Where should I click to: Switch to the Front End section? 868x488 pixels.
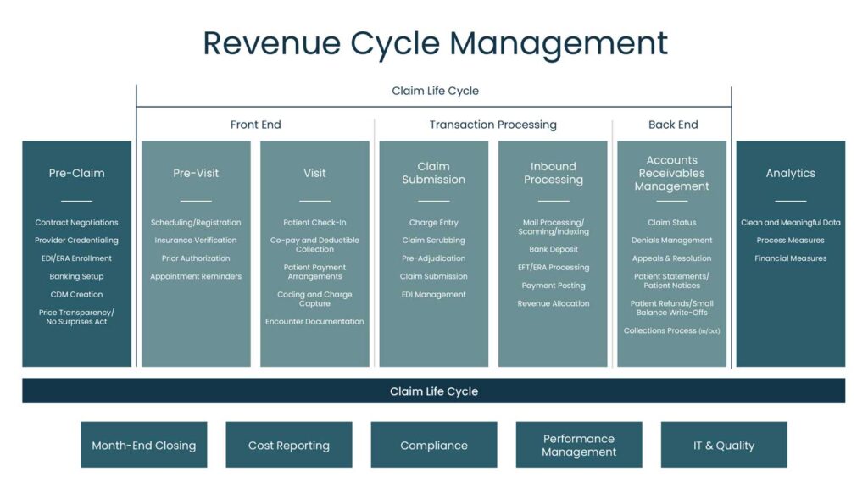point(255,125)
